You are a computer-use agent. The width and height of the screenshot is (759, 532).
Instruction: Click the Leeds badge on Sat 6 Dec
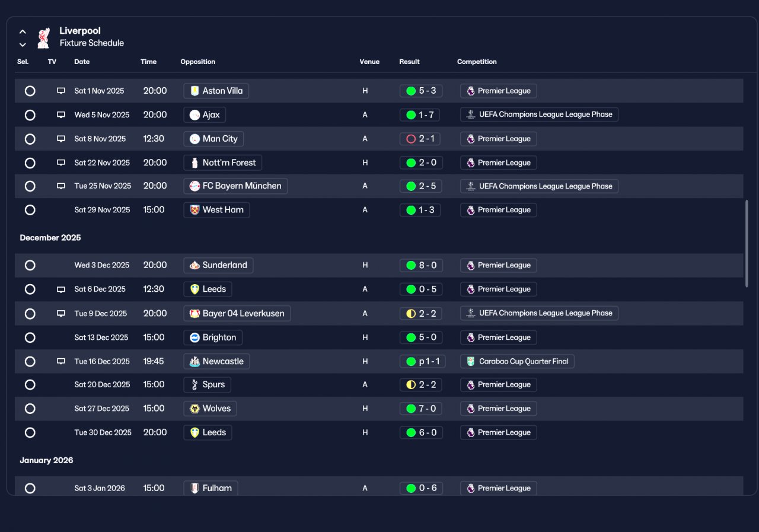[x=194, y=289]
